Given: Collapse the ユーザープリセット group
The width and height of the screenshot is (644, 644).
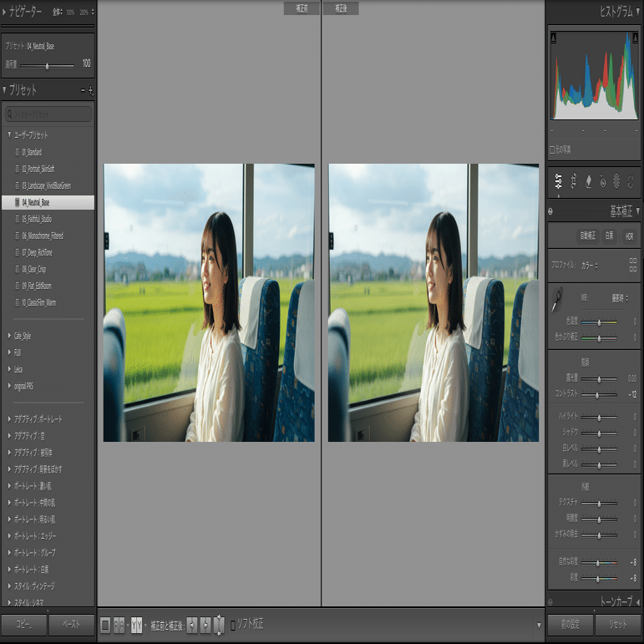Looking at the screenshot, I should click(x=9, y=134).
